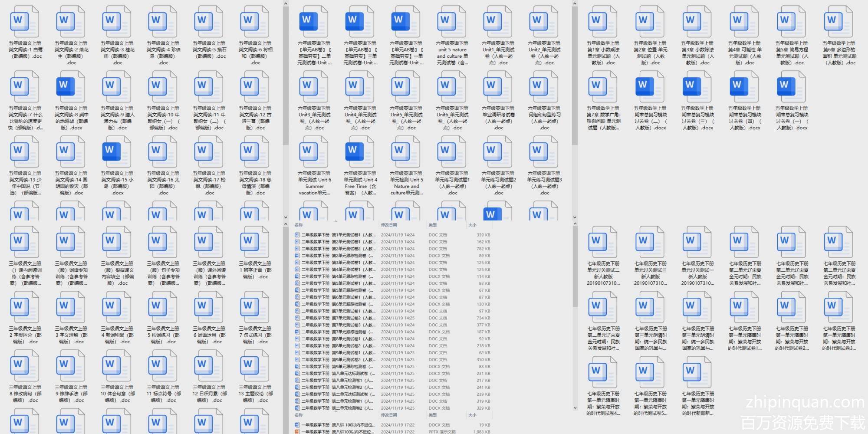The width and height of the screenshot is (868, 434).
Task: Open 五年级语文上册 类文阅读-1 白鹭 Word document
Action: [x=24, y=22]
